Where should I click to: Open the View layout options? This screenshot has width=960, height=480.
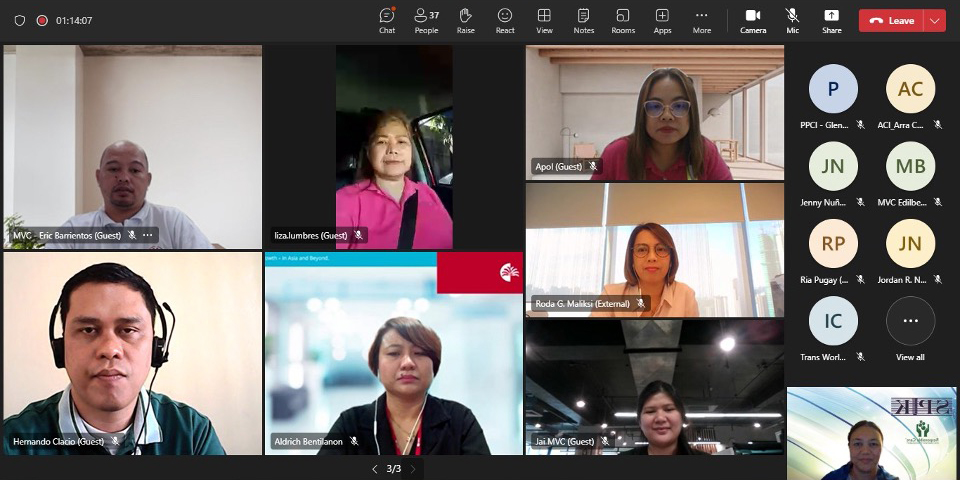[544, 20]
